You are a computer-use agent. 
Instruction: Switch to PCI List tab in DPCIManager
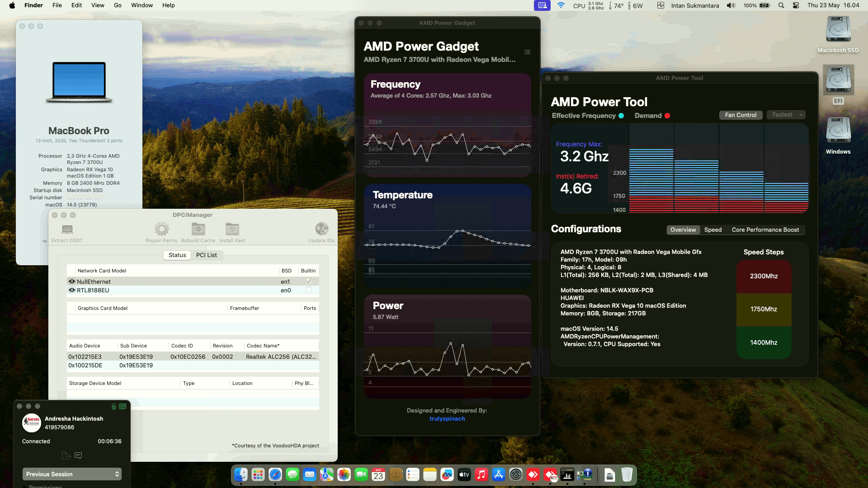click(206, 255)
